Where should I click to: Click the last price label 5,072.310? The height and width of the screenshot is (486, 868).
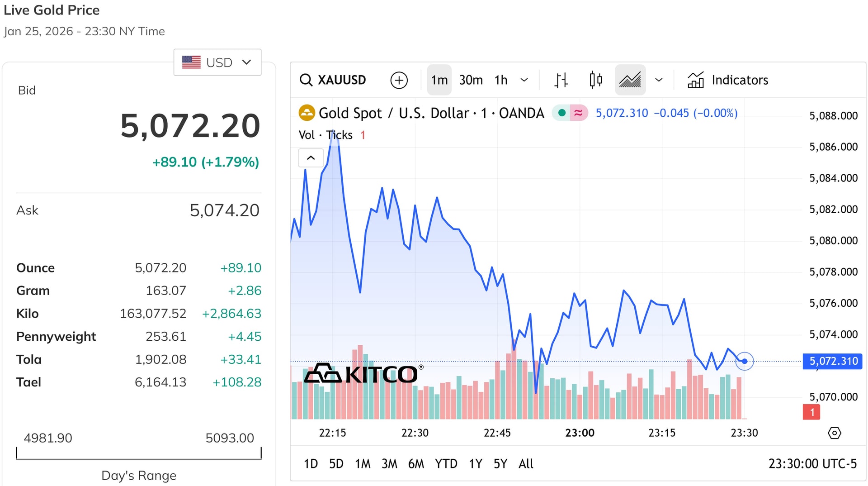click(832, 361)
